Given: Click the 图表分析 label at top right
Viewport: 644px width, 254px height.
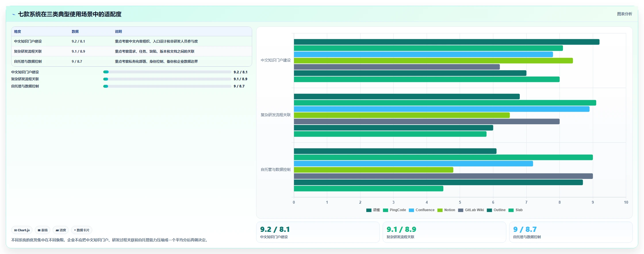Looking at the screenshot, I should tap(624, 14).
